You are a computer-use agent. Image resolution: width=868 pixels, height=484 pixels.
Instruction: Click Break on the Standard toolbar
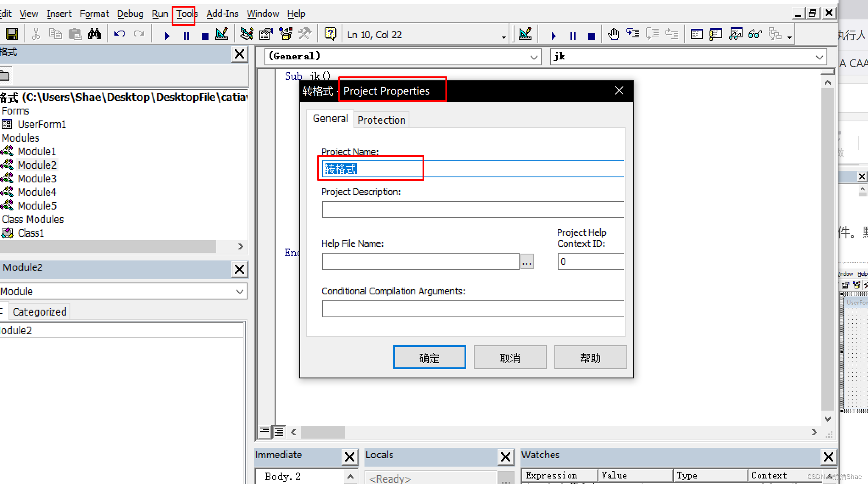pyautogui.click(x=186, y=36)
